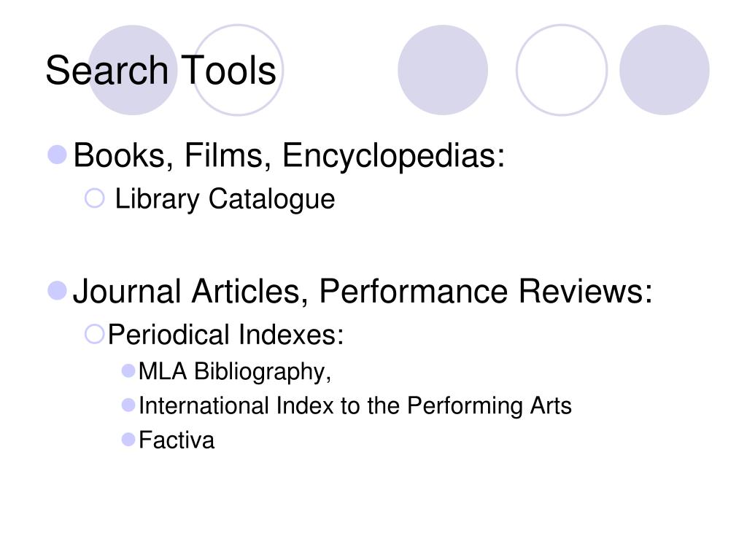Select the 'Library Catalogue' text
The image size is (747, 560).
[x=225, y=199]
